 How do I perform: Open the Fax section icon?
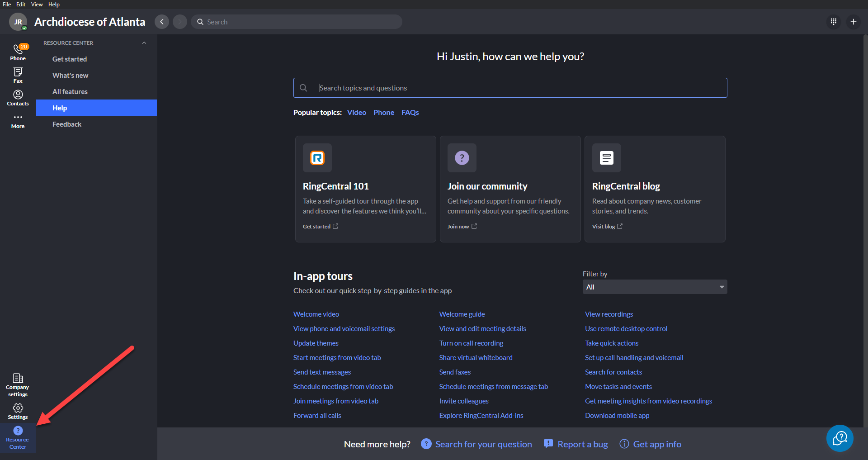point(18,75)
